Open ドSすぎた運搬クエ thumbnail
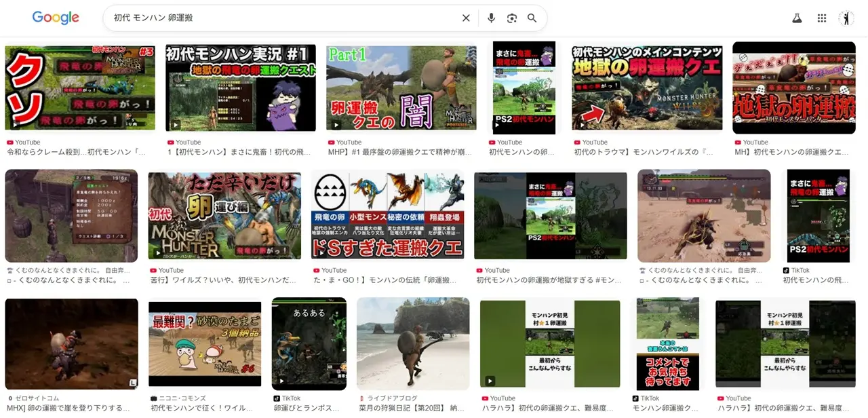868x418 pixels. tap(388, 216)
